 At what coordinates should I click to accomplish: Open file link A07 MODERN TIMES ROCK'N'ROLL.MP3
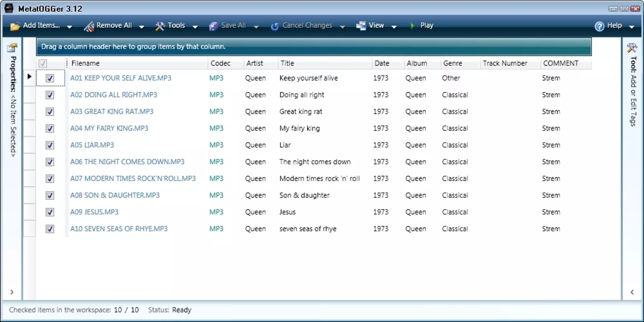[133, 178]
